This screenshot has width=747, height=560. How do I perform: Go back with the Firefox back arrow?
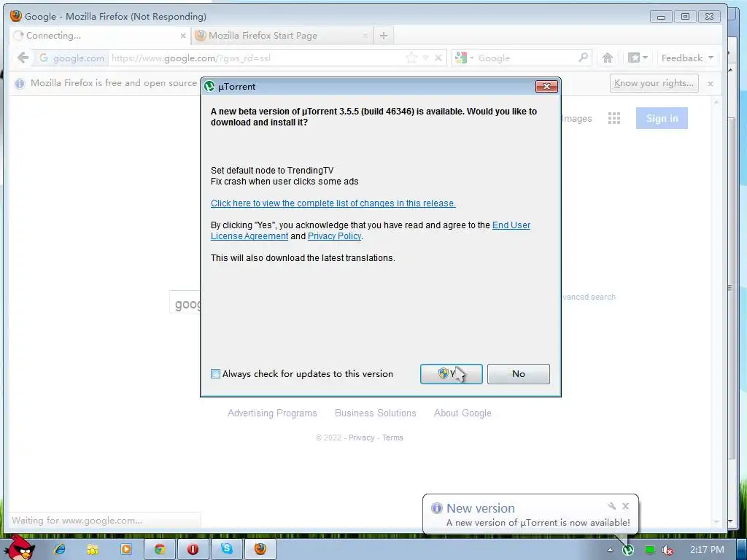tap(23, 58)
